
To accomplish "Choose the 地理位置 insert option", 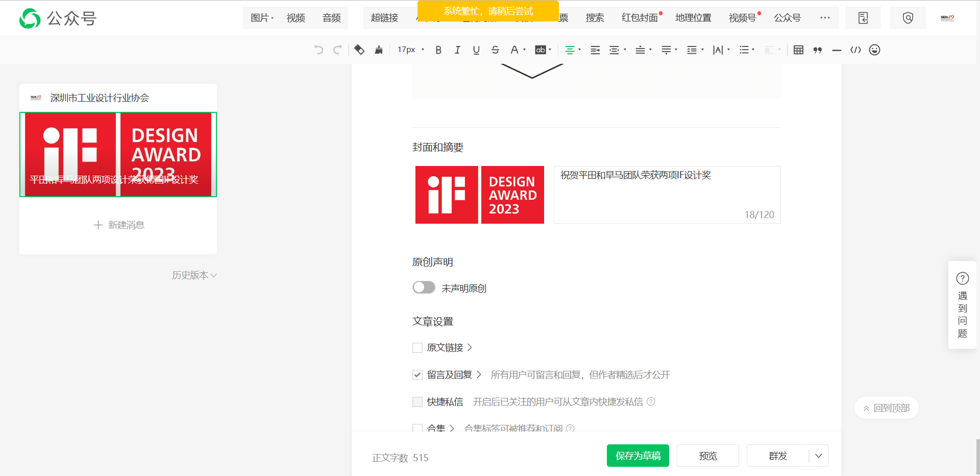I will [x=693, y=18].
